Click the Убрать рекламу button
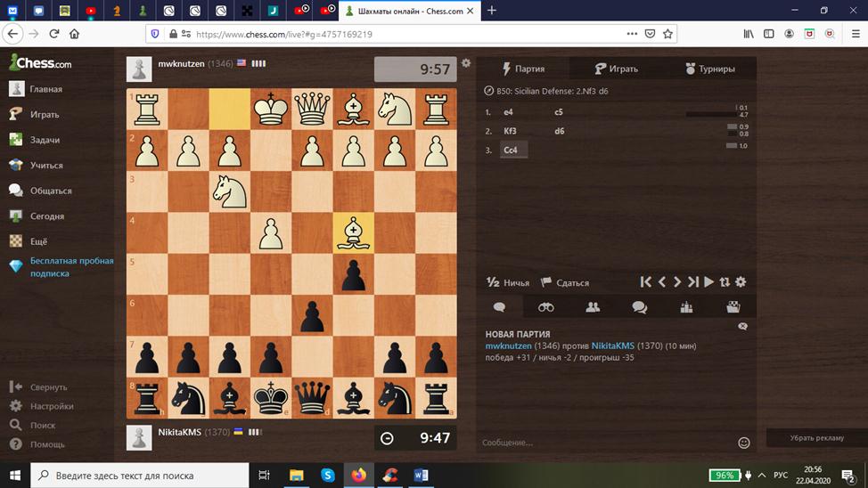 click(x=816, y=437)
